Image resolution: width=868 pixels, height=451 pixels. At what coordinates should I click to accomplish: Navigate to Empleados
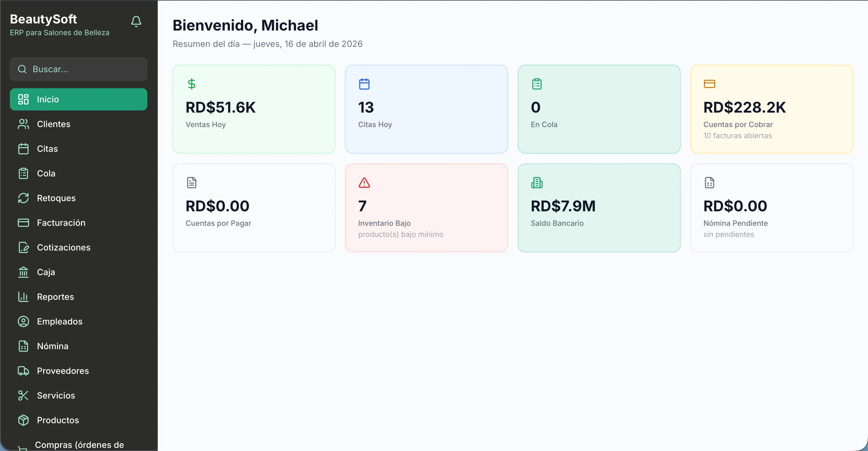tap(59, 321)
